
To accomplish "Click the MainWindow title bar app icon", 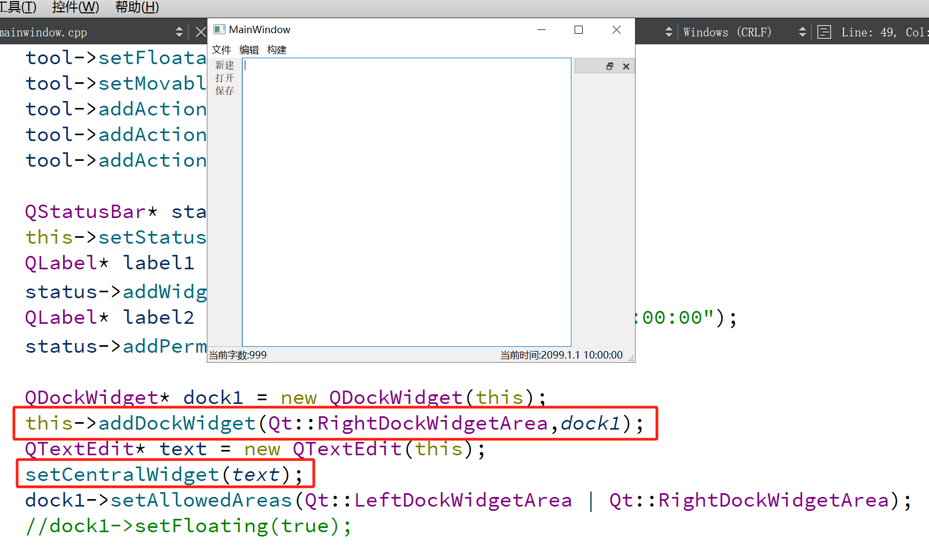I will 219,29.
